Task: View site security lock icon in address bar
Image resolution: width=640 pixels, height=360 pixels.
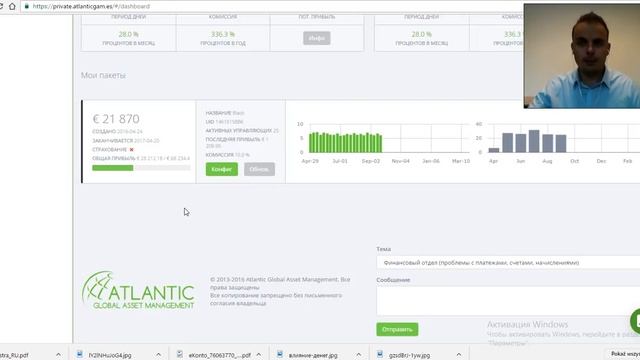Action: coord(27,6)
